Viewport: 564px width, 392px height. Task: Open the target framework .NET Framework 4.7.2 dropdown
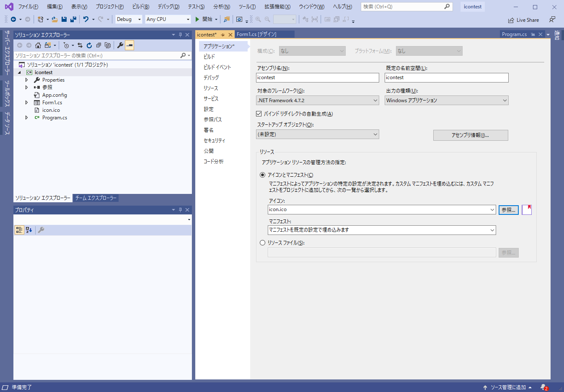point(318,101)
